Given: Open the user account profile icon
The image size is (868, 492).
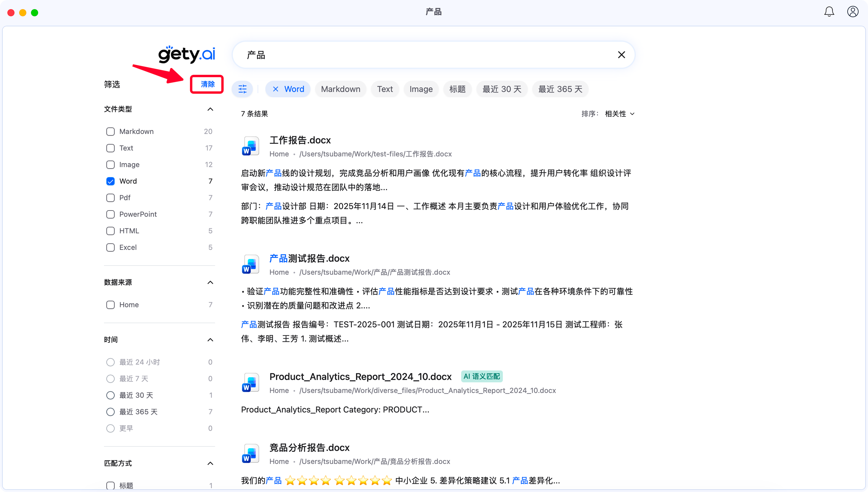Looking at the screenshot, I should pos(852,12).
